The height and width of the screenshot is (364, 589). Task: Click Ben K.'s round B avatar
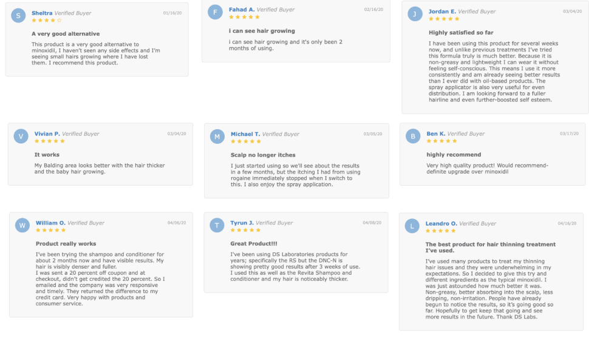[x=413, y=136]
